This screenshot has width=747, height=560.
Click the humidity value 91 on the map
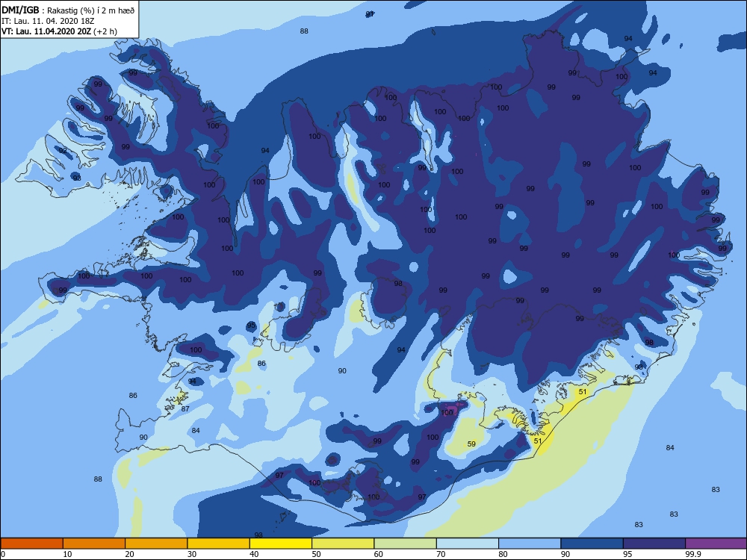coord(370,14)
